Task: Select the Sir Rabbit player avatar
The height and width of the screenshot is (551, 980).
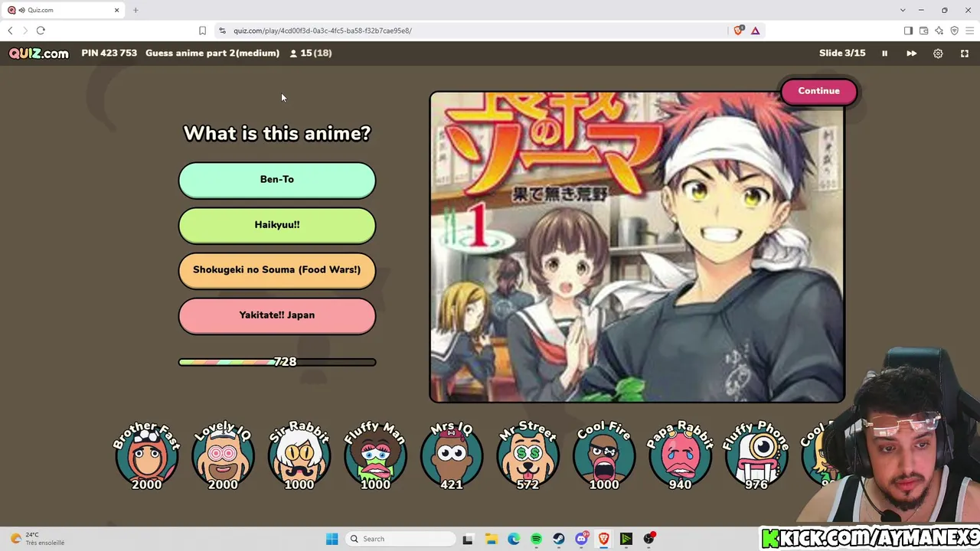Action: (299, 455)
